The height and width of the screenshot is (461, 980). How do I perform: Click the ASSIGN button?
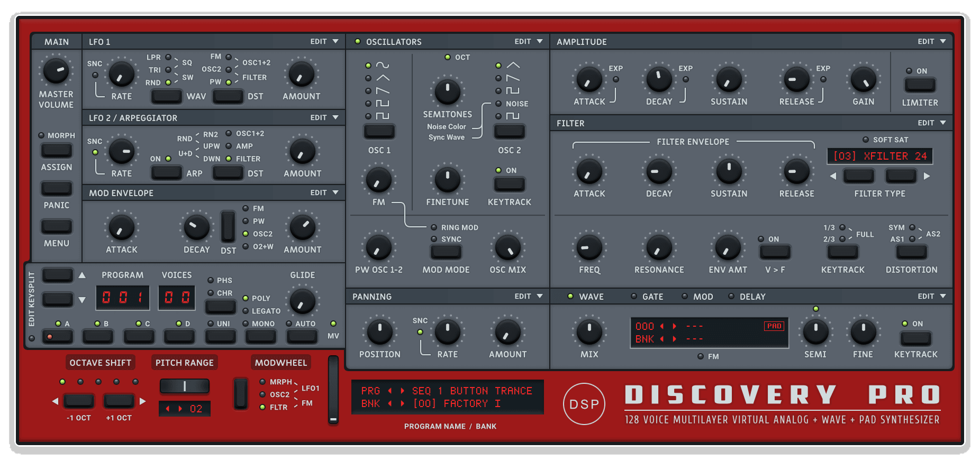click(x=57, y=150)
